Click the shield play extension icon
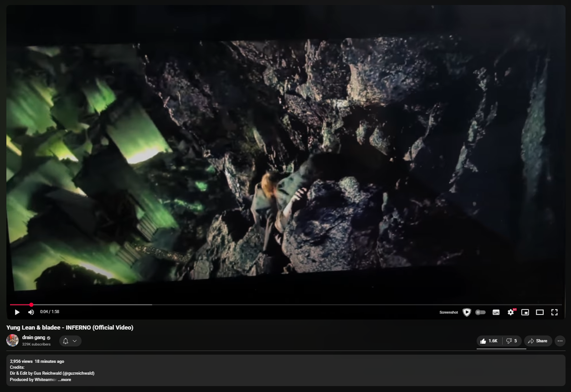 click(467, 312)
